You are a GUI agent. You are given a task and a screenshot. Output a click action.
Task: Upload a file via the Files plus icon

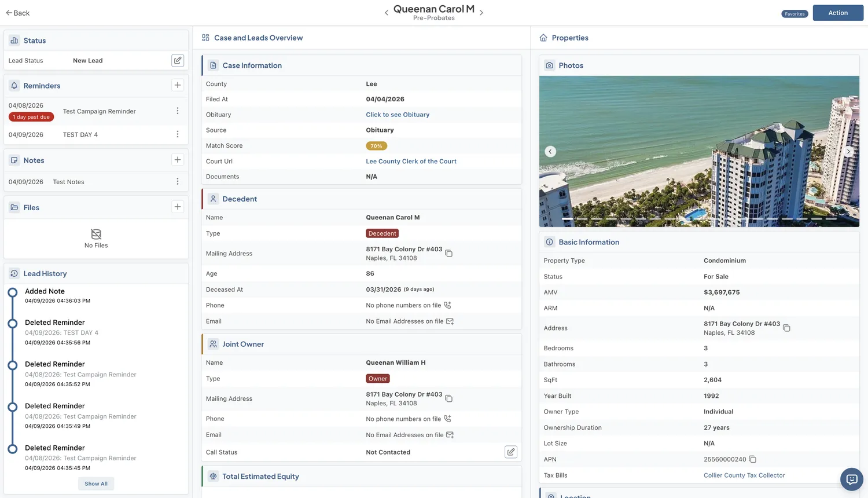pyautogui.click(x=177, y=206)
